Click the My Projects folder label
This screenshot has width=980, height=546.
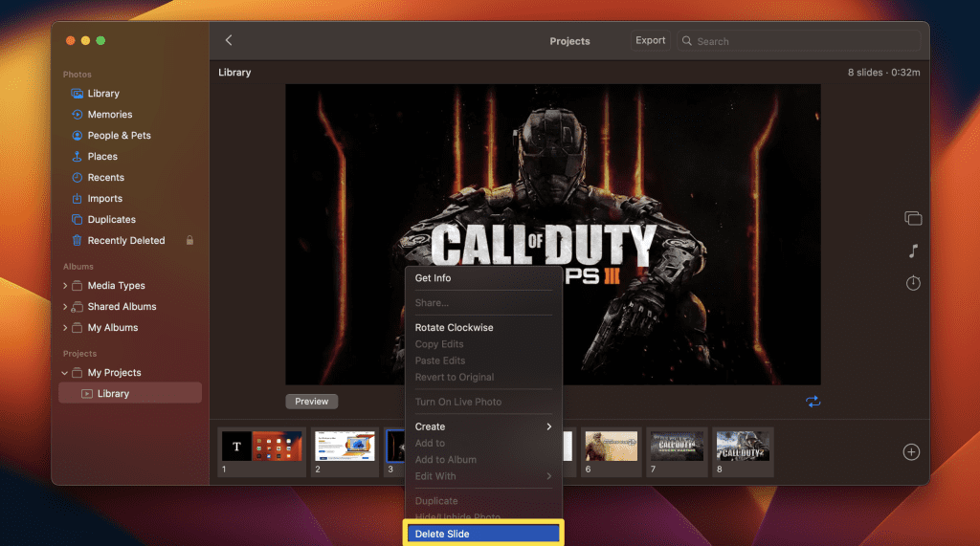(x=115, y=373)
